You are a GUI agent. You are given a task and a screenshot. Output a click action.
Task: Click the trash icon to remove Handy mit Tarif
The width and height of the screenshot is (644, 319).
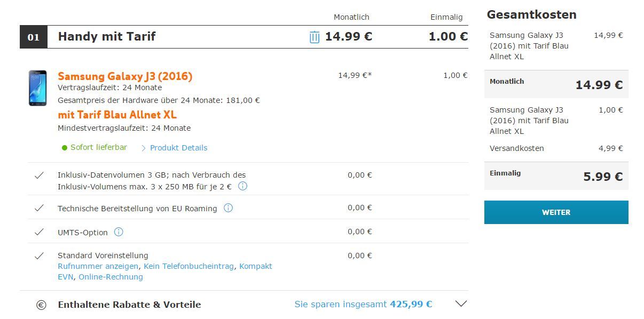315,37
